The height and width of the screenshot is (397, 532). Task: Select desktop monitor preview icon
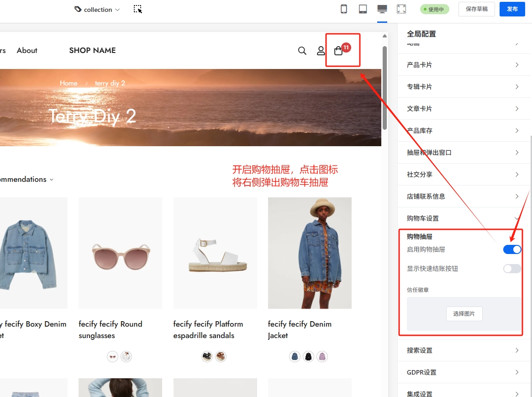click(x=382, y=9)
